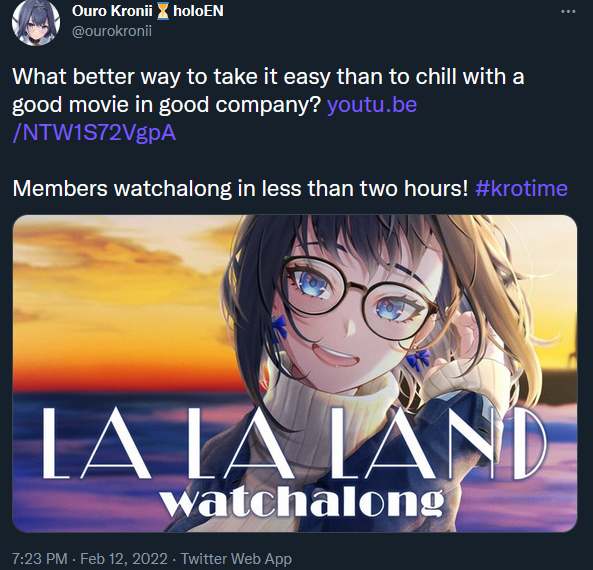Expand the La La Land watchalong image
Image resolution: width=593 pixels, height=570 pixels.
295,373
